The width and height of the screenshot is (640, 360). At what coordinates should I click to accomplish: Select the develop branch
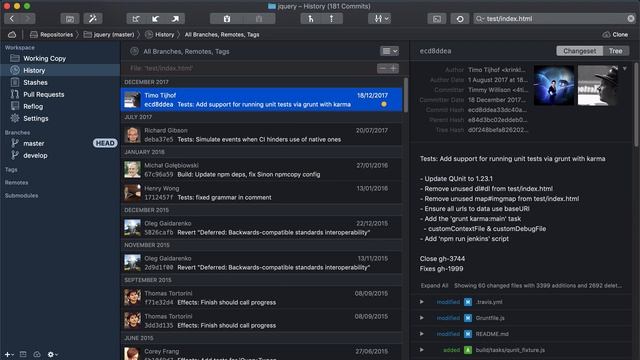[x=60, y=156]
